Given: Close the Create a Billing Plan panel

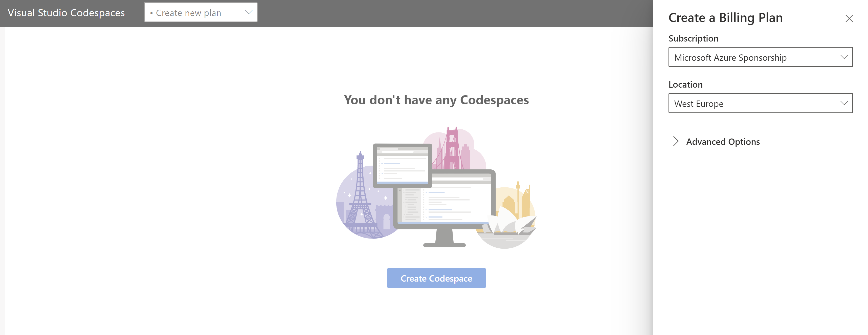Looking at the screenshot, I should (849, 18).
